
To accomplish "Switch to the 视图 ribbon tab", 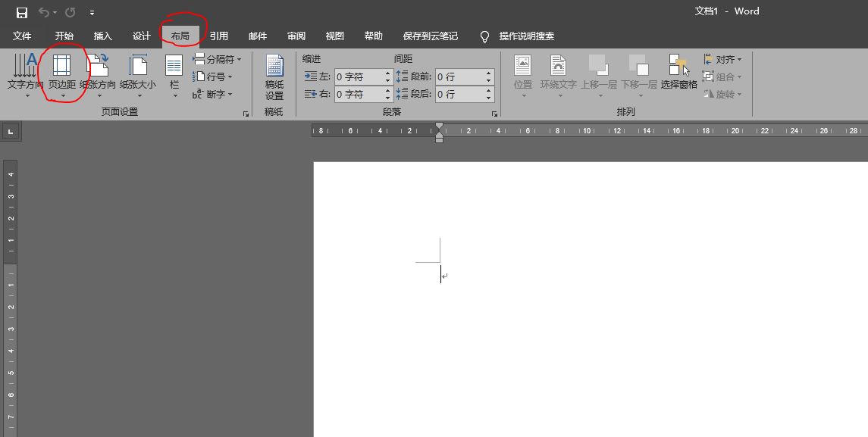I will click(334, 36).
